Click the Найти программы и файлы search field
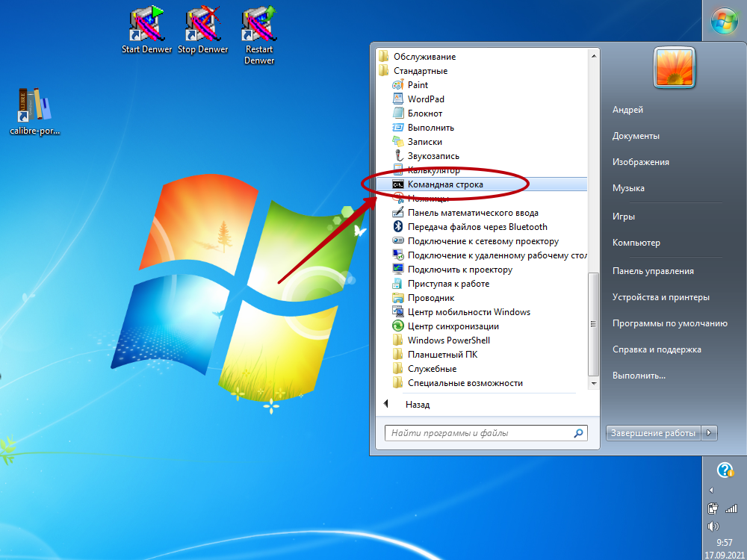Viewport: 747px width, 560px height. [x=478, y=433]
